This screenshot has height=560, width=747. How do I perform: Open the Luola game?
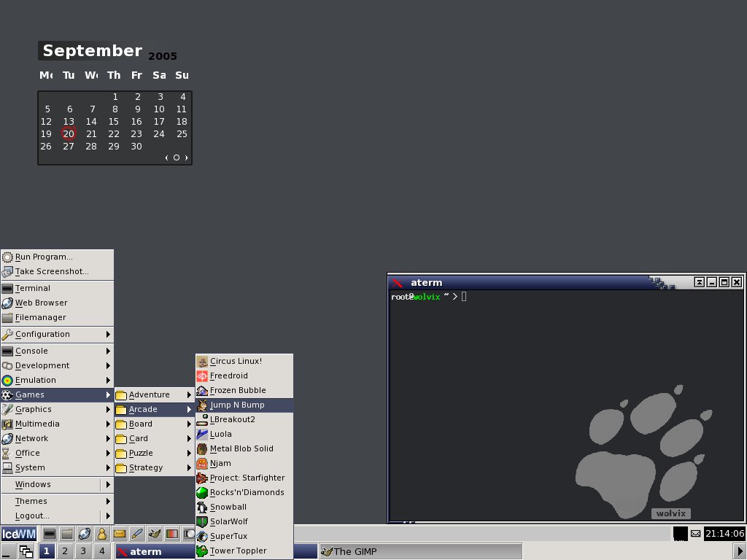click(244, 434)
